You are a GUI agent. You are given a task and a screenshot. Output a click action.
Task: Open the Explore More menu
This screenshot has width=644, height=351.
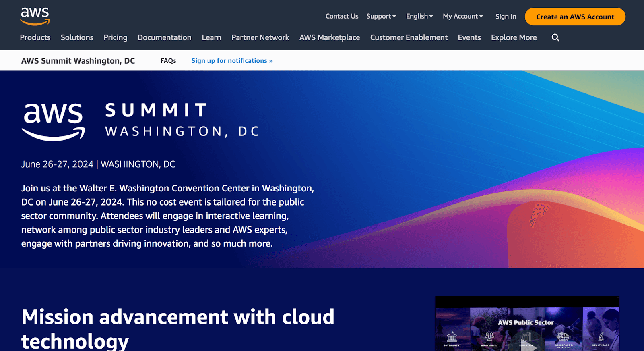[x=514, y=37]
